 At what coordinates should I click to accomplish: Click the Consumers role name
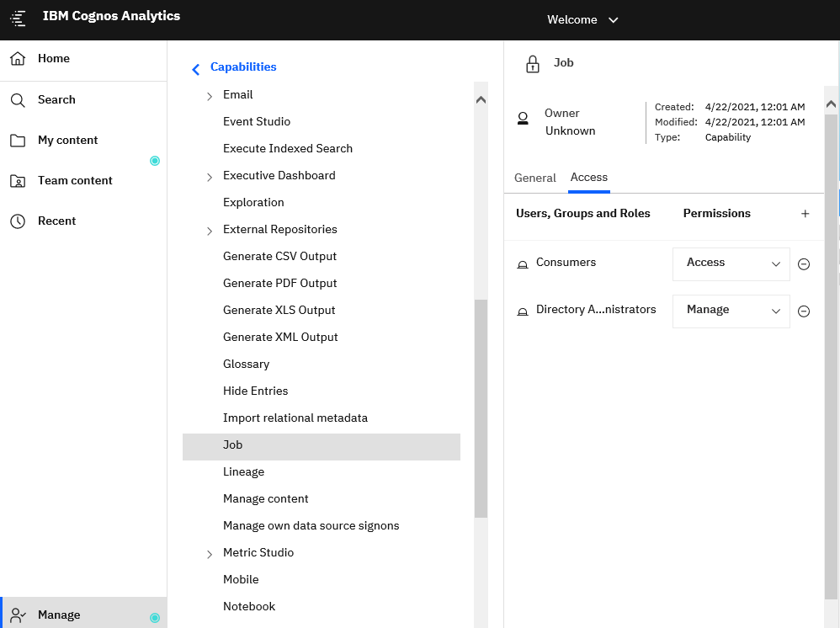point(566,263)
